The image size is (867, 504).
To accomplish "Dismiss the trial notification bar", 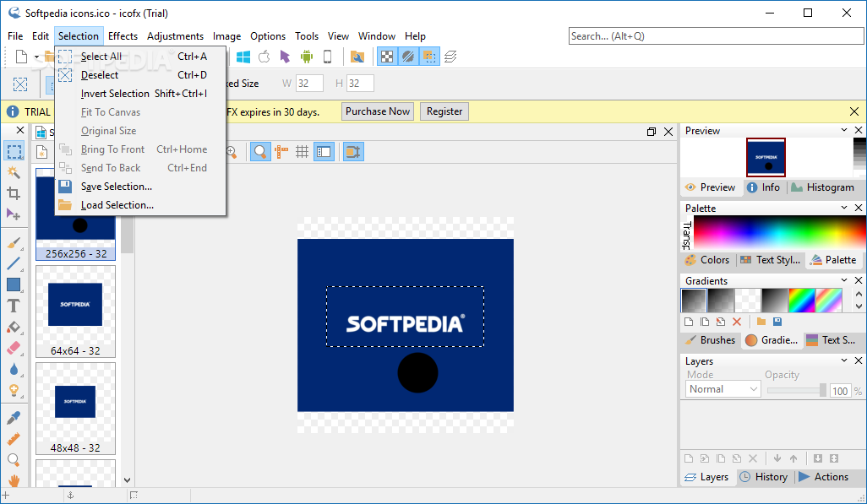I will (x=854, y=111).
